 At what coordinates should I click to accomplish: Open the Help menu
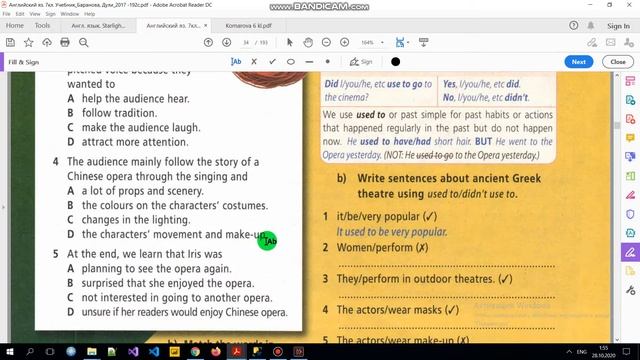click(89, 14)
